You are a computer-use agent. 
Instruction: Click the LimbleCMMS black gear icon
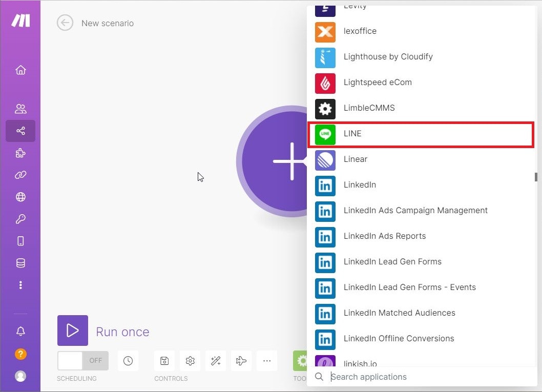click(x=325, y=109)
